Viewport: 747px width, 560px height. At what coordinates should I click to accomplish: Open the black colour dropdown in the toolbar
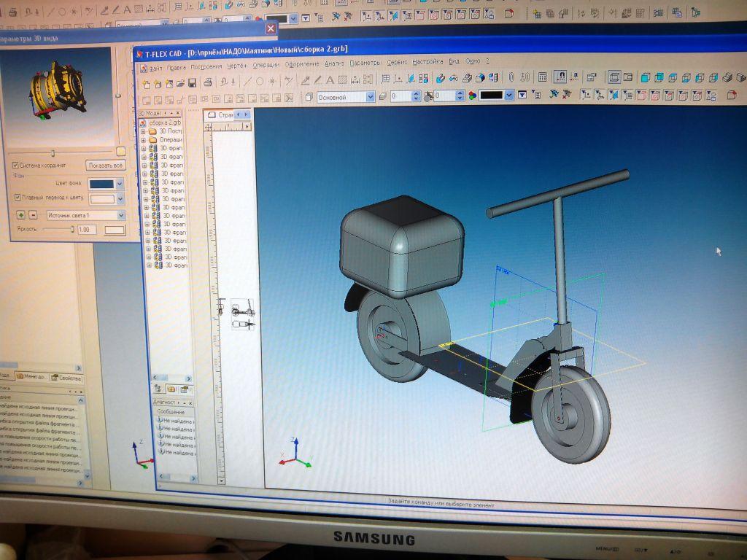pyautogui.click(x=508, y=96)
